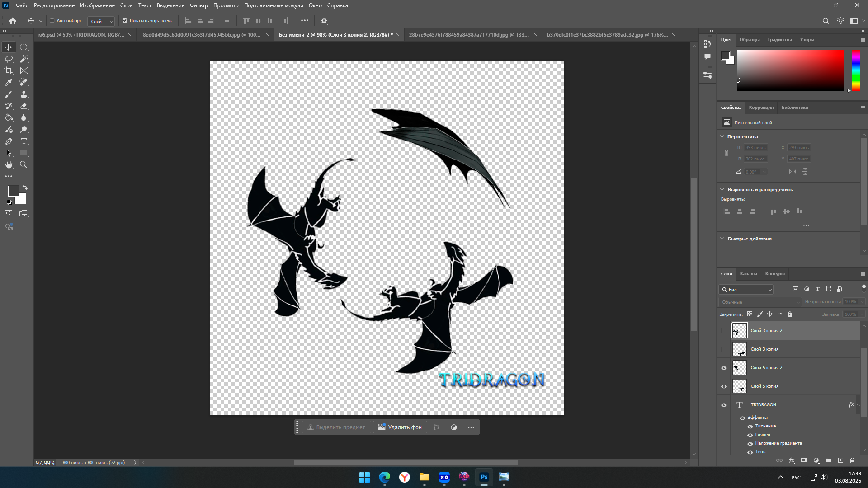This screenshot has height=488, width=868.
Task: Open Microsoft Edge from the taskbar
Action: click(x=384, y=477)
